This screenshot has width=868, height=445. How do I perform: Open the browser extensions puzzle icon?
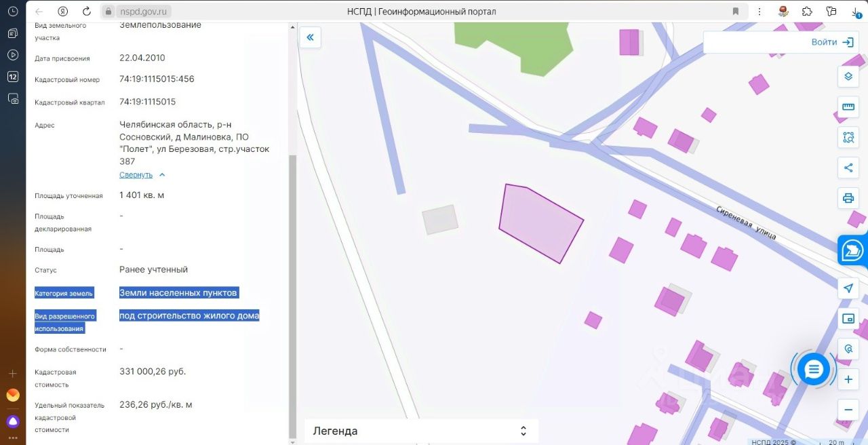click(x=807, y=12)
